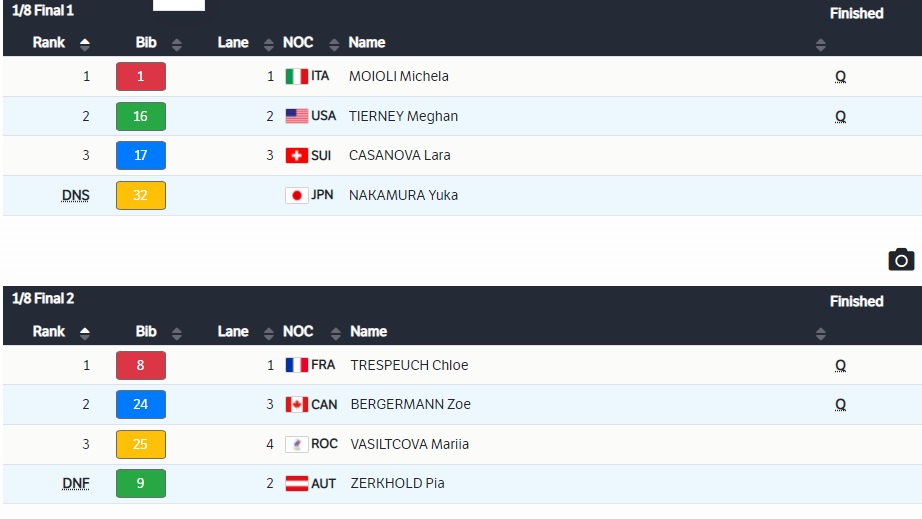The height and width of the screenshot is (519, 922).
Task: Sort 1/8 Final 2 by Bib arrows
Action: point(176,333)
